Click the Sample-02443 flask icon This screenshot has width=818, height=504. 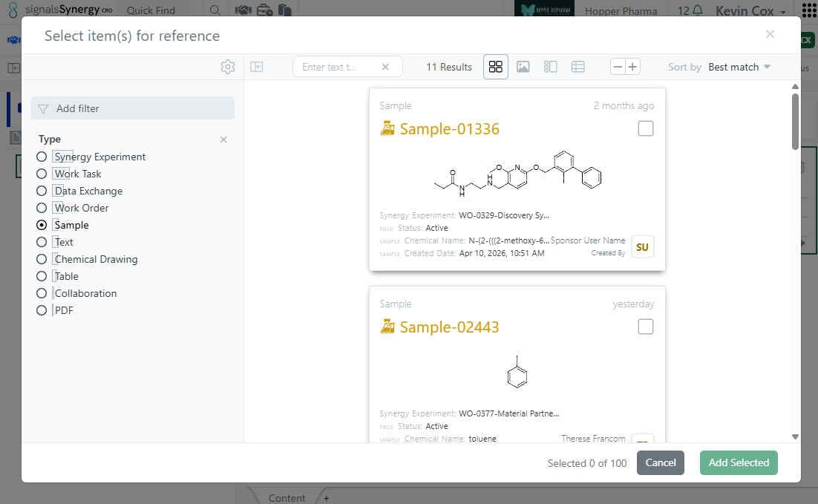coord(387,327)
